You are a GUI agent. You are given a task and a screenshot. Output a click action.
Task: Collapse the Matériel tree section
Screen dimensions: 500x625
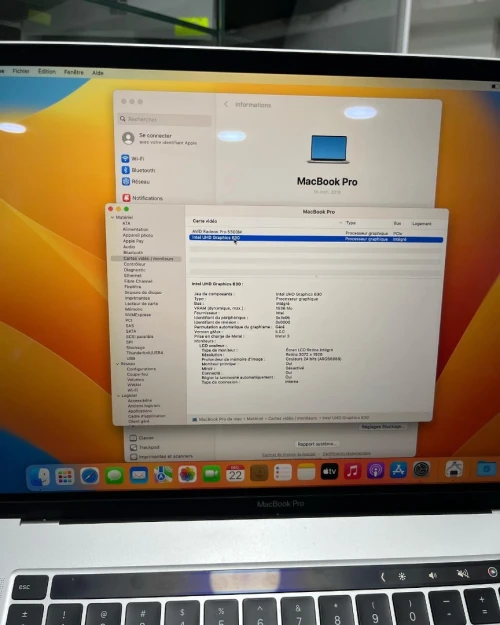[113, 217]
